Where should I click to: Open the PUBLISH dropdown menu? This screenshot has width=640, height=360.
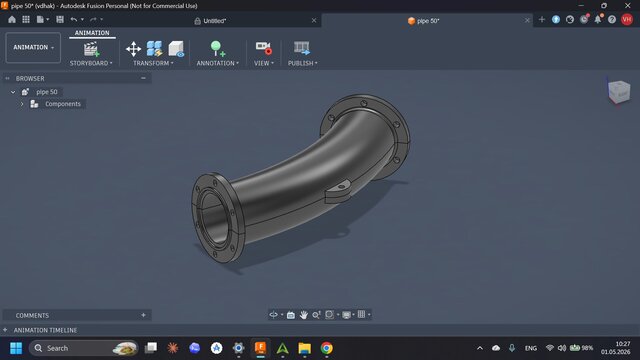coord(302,63)
